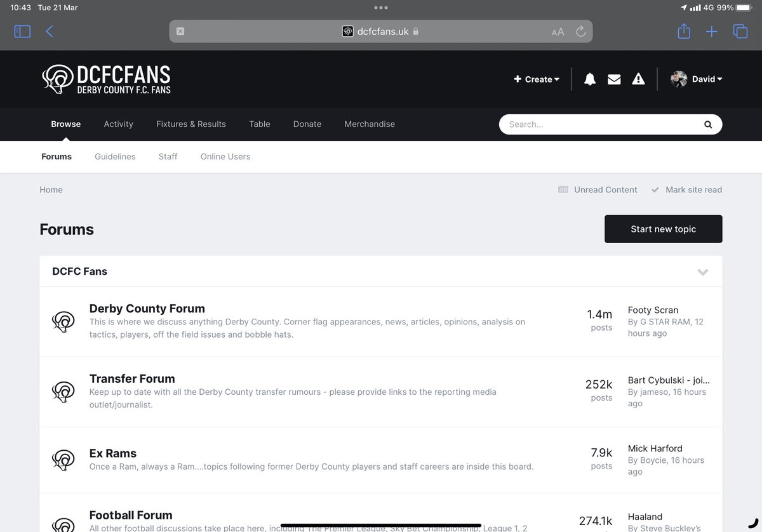Collapse the DCFC Fans category chevron
762x532 pixels.
tap(703, 272)
